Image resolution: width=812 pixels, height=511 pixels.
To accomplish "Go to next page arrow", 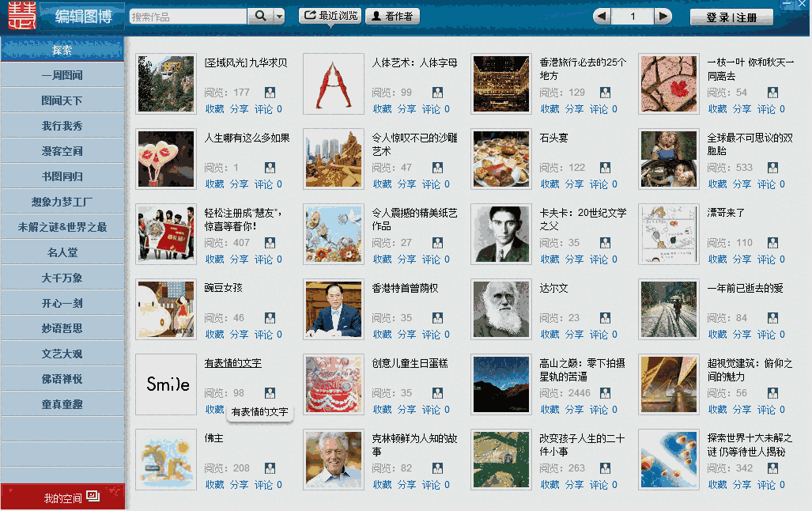I will pyautogui.click(x=663, y=17).
